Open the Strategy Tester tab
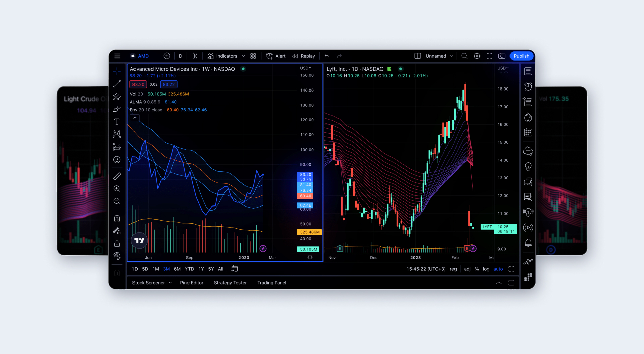The image size is (644, 354). pos(230,283)
